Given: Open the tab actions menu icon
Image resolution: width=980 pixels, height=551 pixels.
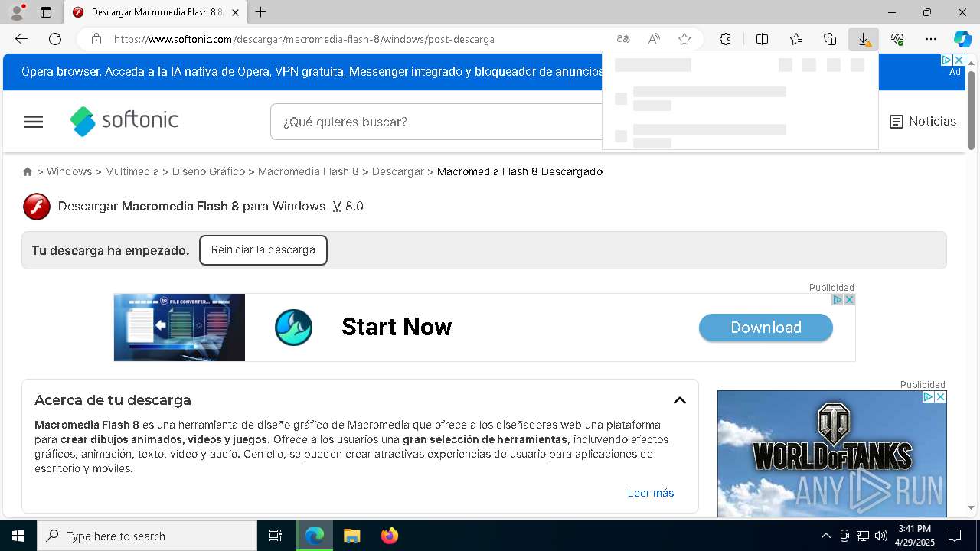Looking at the screenshot, I should [46, 12].
